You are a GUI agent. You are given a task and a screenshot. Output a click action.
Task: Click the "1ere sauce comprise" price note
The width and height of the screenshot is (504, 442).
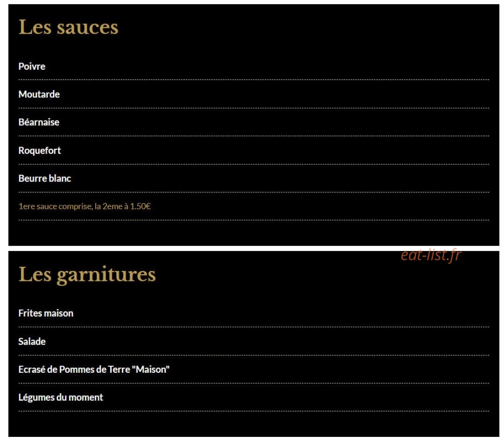(85, 206)
